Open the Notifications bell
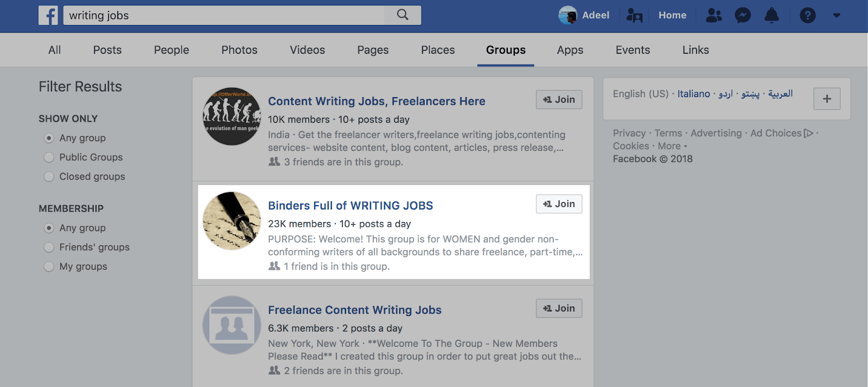Screen dimensions: 868x387 point(771,15)
